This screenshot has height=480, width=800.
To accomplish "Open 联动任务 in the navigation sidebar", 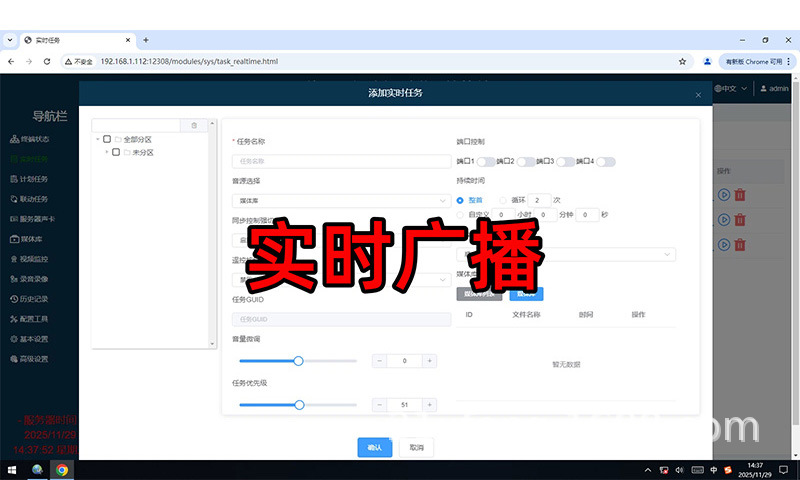I will (30, 199).
